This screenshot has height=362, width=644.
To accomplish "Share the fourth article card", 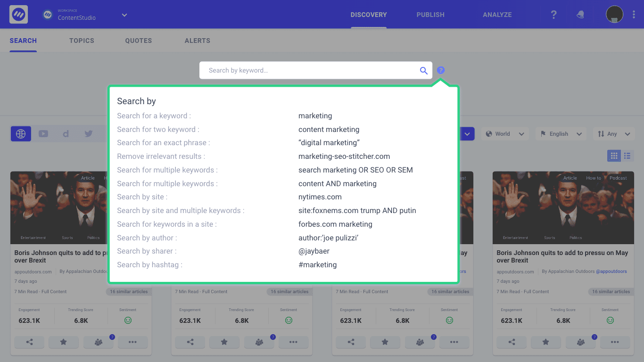I will point(512,342).
